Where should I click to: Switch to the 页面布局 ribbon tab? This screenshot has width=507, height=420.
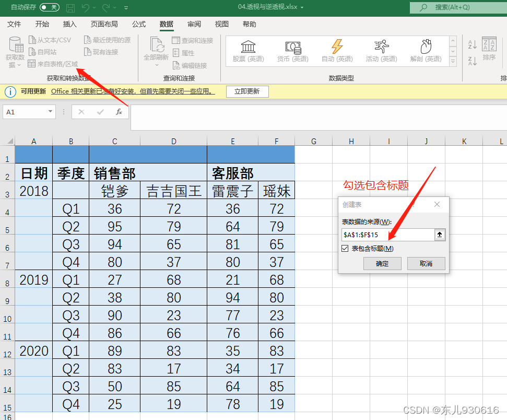[x=104, y=24]
